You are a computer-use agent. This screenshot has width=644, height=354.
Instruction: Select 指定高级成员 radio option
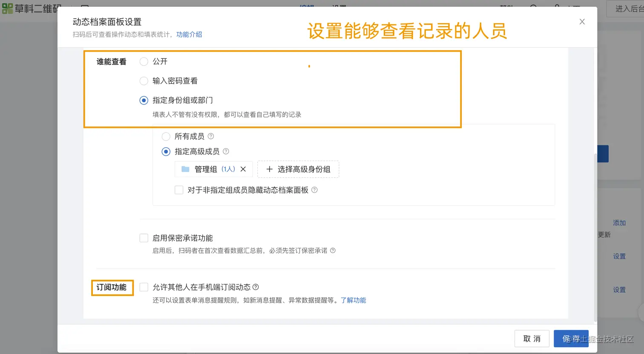click(166, 152)
